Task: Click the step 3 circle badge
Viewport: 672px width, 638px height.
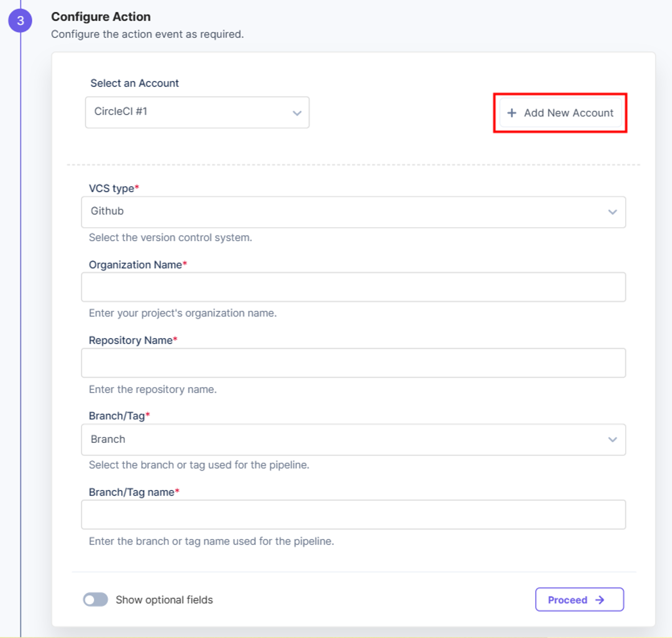Action: 20,20
